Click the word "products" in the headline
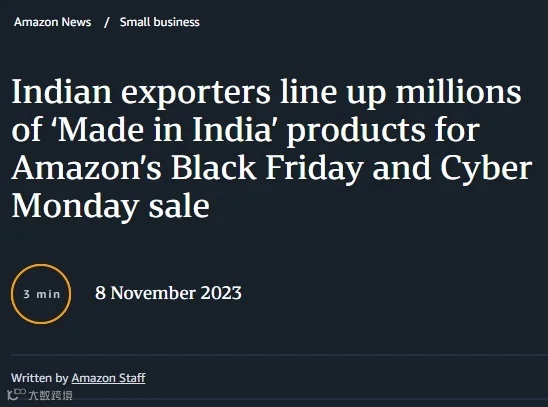 point(356,131)
